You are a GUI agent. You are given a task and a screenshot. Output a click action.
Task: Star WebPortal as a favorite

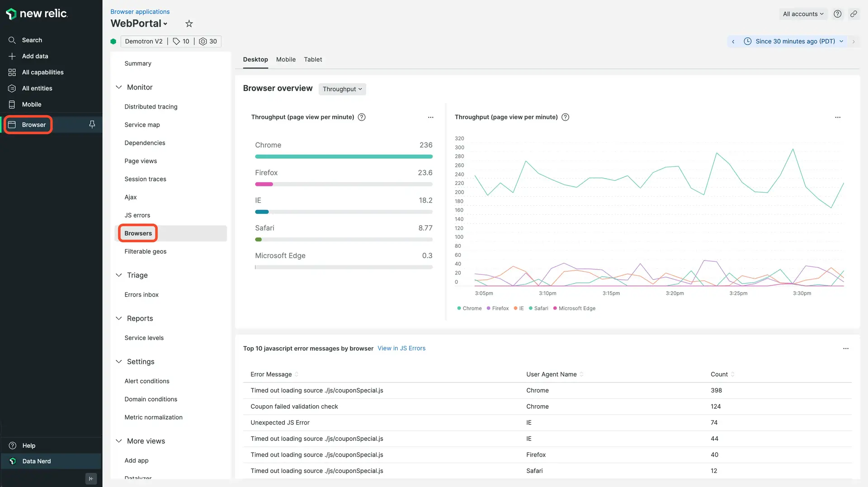(189, 24)
